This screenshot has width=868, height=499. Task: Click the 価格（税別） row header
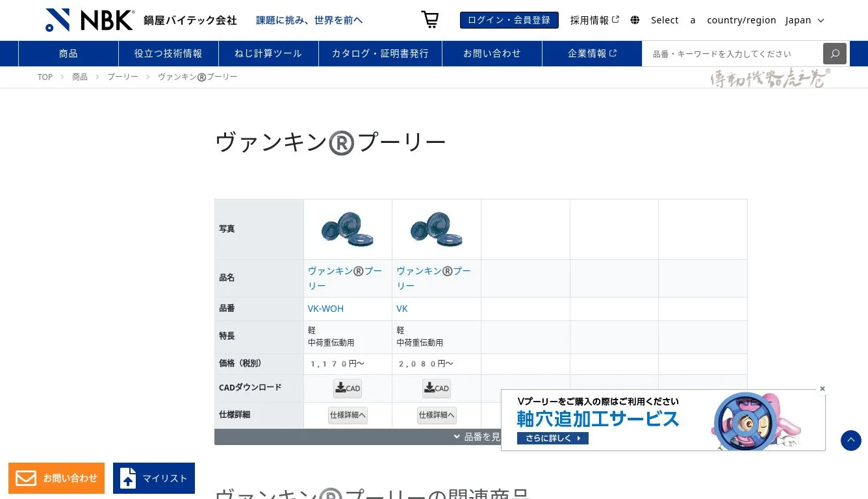pyautogui.click(x=259, y=364)
